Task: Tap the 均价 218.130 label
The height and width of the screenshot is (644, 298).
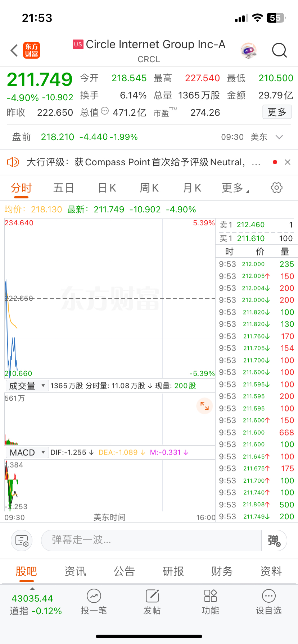Action: coord(33,210)
